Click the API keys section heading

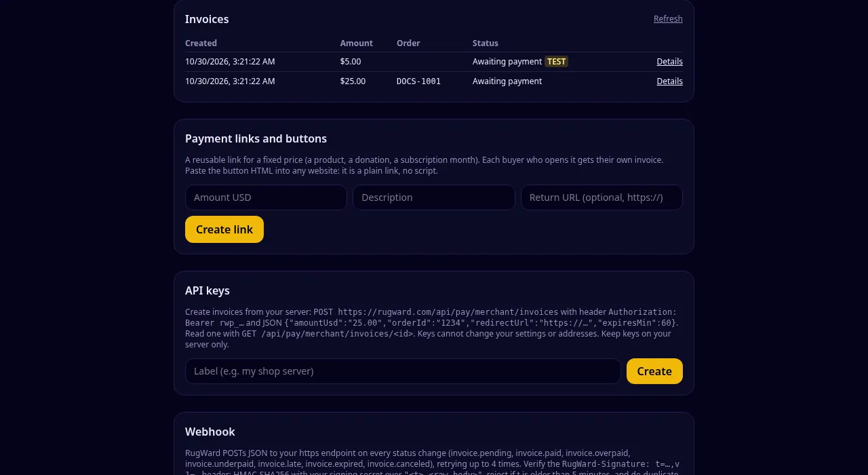(x=208, y=290)
